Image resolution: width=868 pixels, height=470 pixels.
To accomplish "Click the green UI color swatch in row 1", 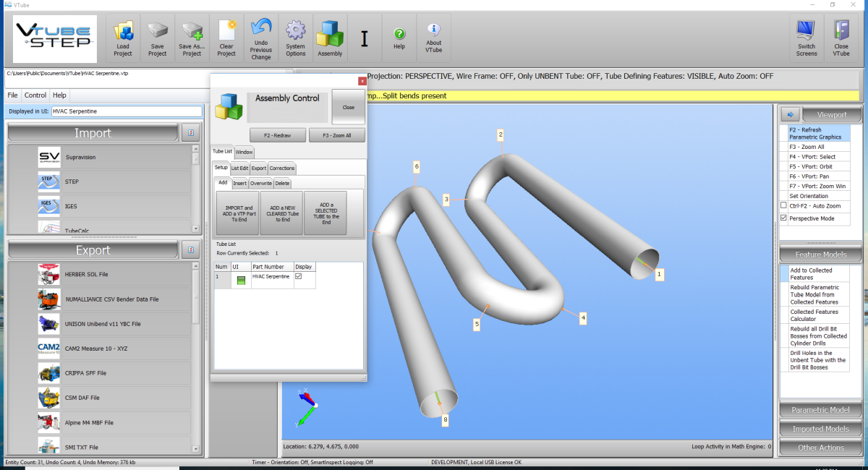I will coord(241,280).
